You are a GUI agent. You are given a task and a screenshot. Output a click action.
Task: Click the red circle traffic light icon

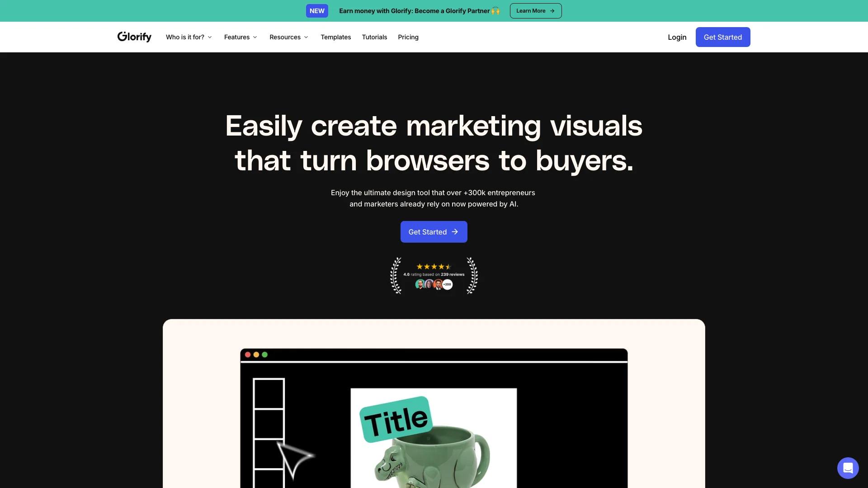(248, 355)
